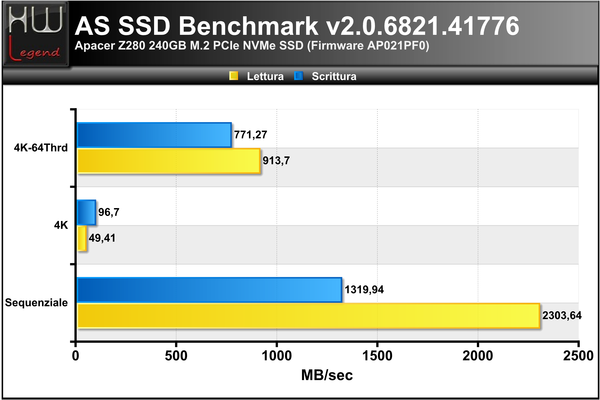Image resolution: width=600 pixels, height=400 pixels.
Task: Click the yellow 4K-64Thrd read bar
Action: tap(169, 161)
